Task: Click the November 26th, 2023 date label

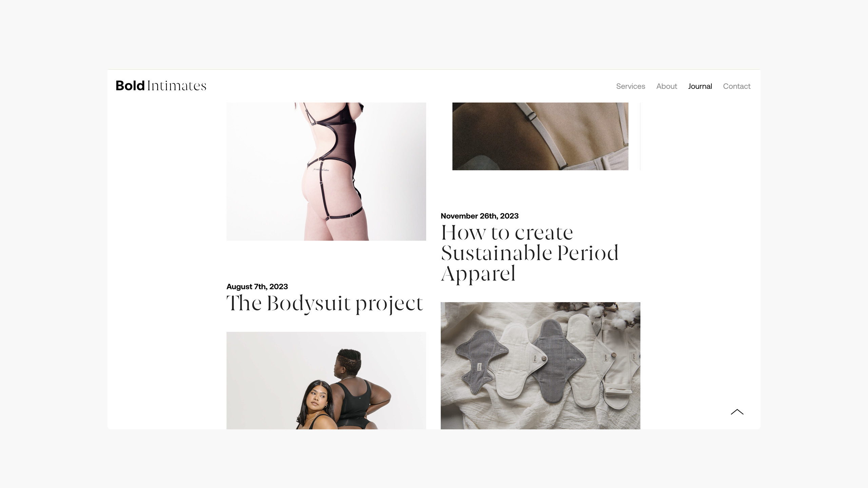Action: (x=479, y=216)
